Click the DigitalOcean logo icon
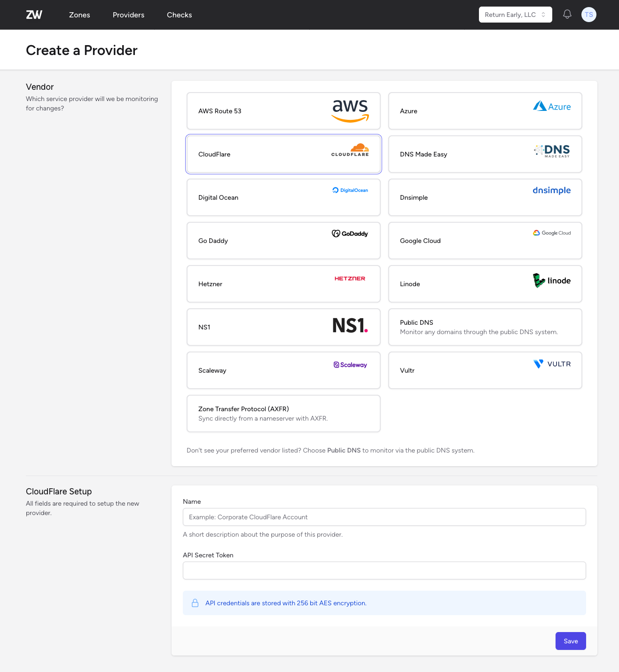The image size is (619, 672). point(350,190)
